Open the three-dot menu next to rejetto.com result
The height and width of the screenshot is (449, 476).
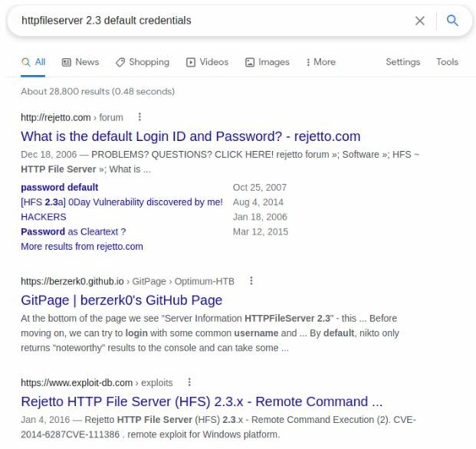(140, 117)
